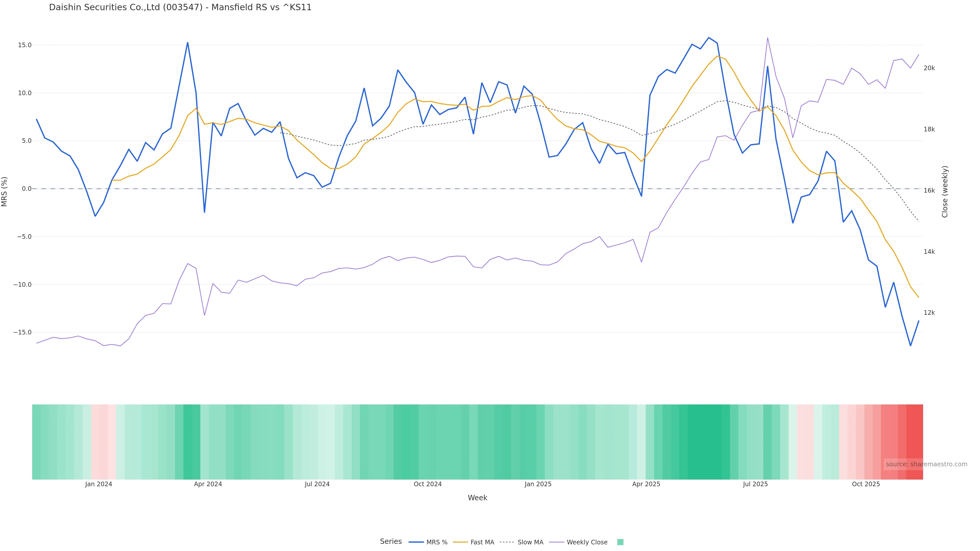This screenshot has width=980, height=551.
Task: Click the '20k' right axis tick label
Action: (x=929, y=68)
